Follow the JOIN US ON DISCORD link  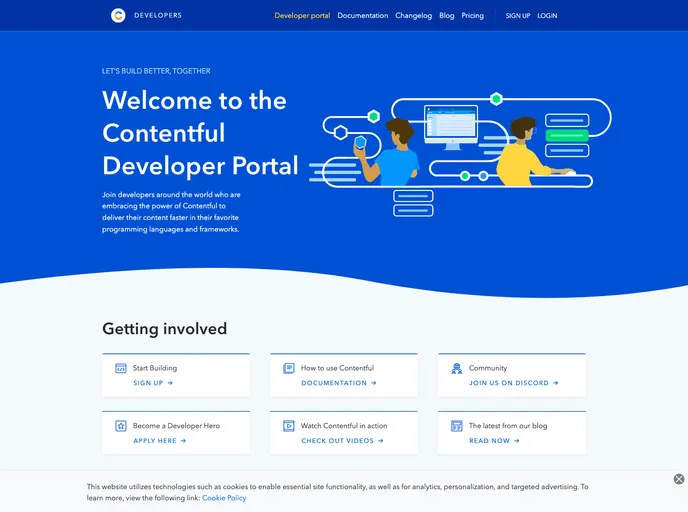509,383
